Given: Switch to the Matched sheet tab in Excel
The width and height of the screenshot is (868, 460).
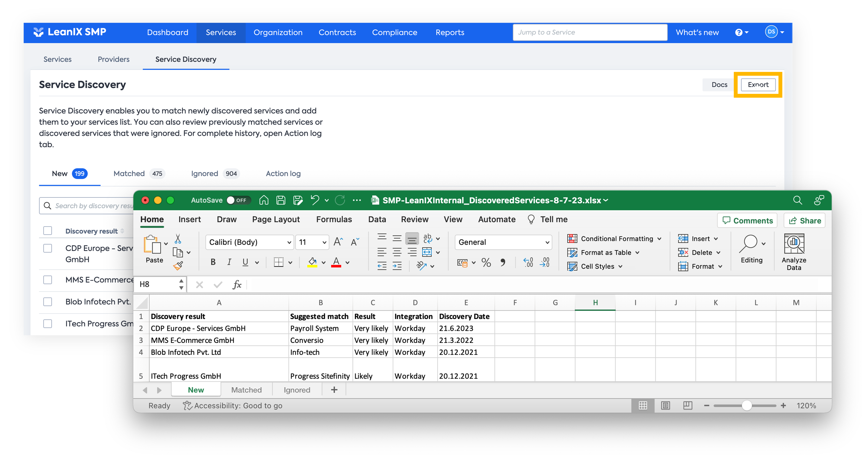Looking at the screenshot, I should (x=246, y=390).
